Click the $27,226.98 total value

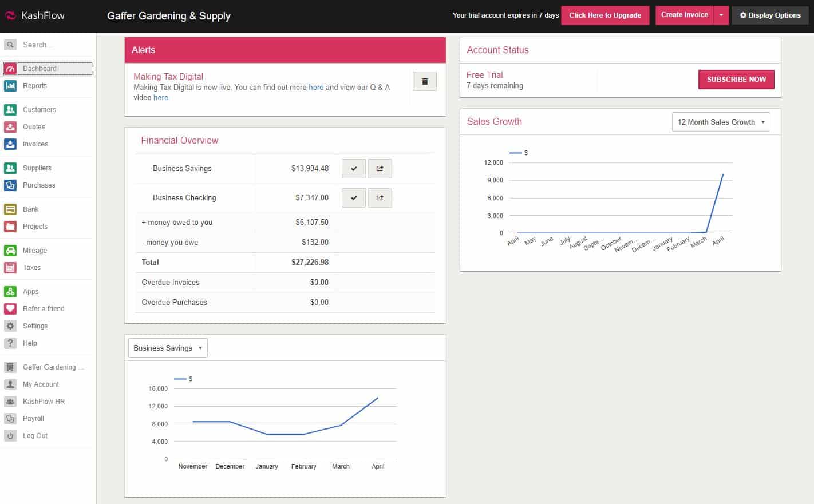pos(310,263)
